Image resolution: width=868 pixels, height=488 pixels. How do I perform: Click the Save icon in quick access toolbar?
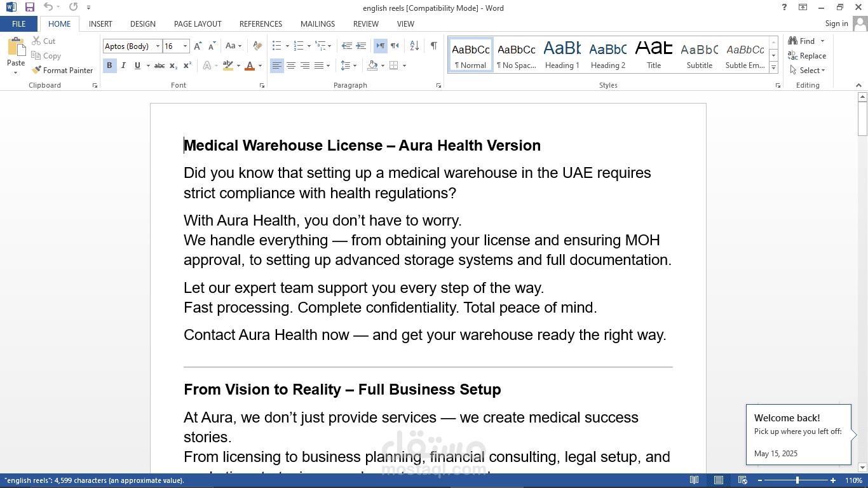(30, 8)
